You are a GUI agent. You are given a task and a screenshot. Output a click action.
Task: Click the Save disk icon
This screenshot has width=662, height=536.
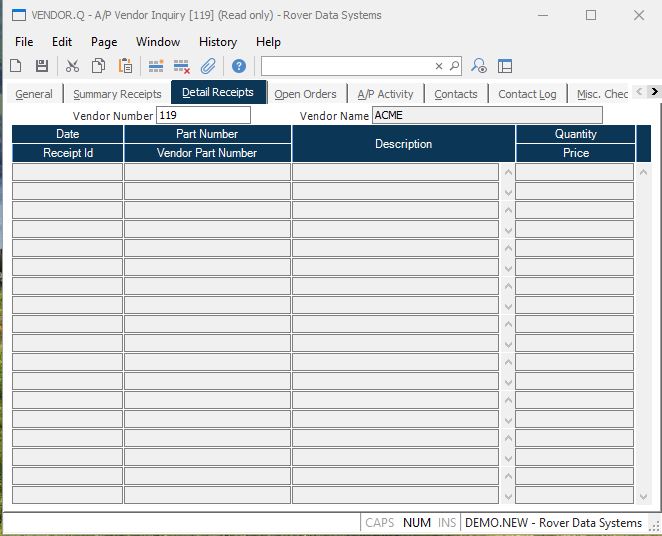[42, 66]
